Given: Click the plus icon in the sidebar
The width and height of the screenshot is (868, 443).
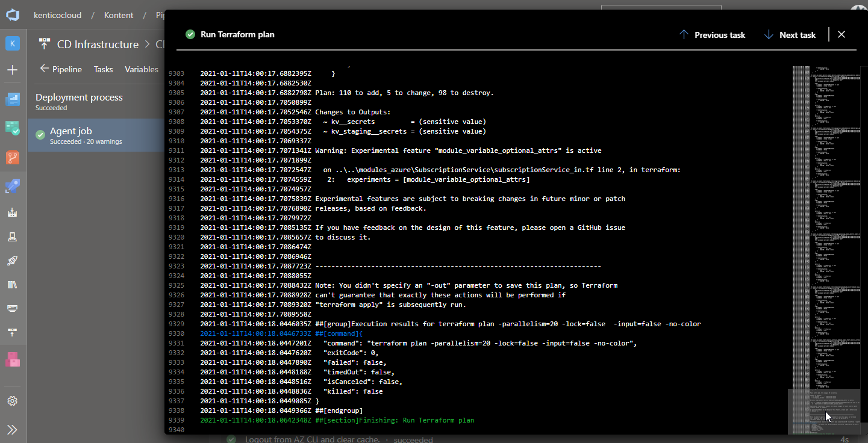Looking at the screenshot, I should (x=13, y=70).
